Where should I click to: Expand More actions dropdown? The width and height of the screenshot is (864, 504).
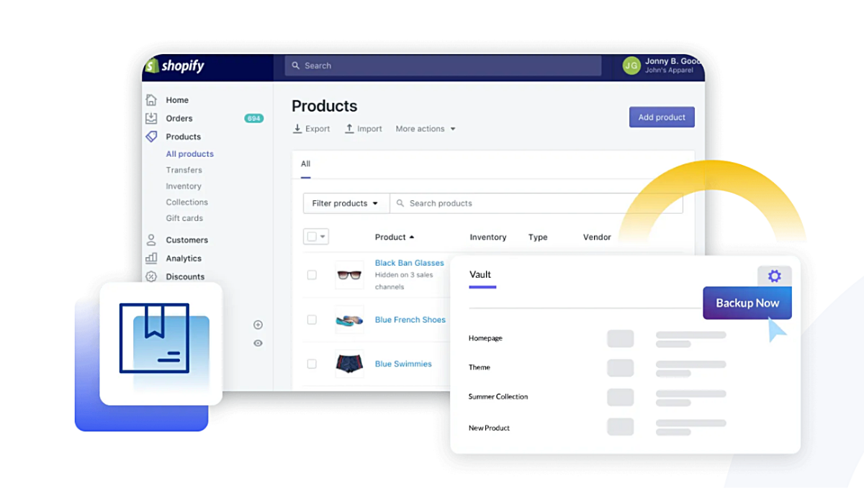[x=426, y=129]
